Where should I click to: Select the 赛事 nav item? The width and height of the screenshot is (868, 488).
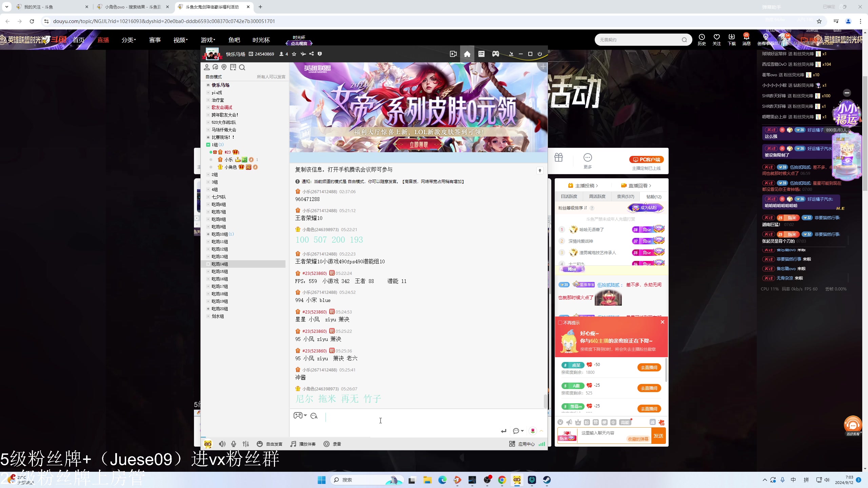pos(155,40)
